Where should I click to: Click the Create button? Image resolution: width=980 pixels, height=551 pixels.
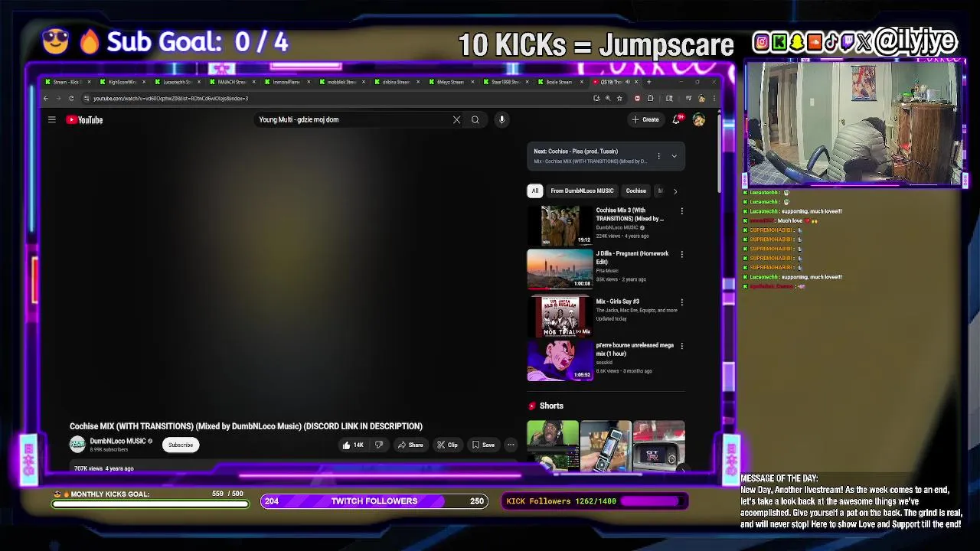(645, 119)
